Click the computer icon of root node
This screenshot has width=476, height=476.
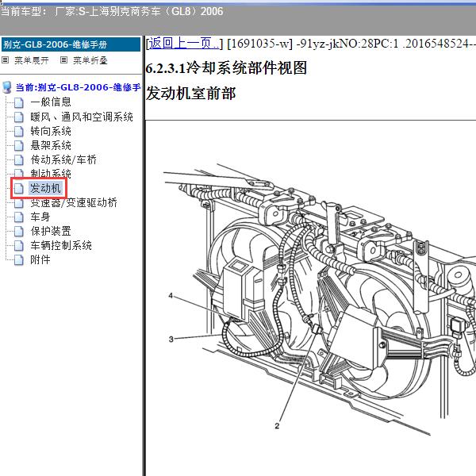(x=6, y=87)
